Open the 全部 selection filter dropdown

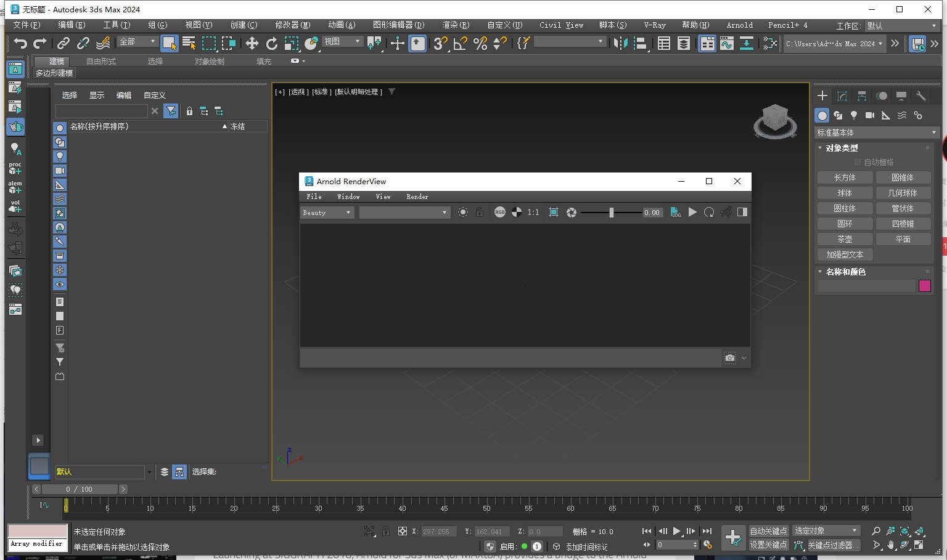[x=137, y=41]
